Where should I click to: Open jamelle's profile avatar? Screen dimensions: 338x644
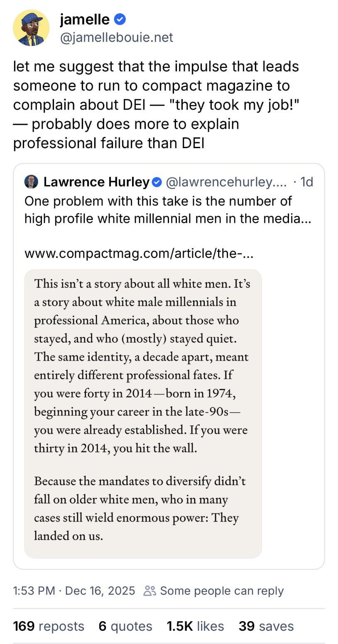pyautogui.click(x=31, y=28)
